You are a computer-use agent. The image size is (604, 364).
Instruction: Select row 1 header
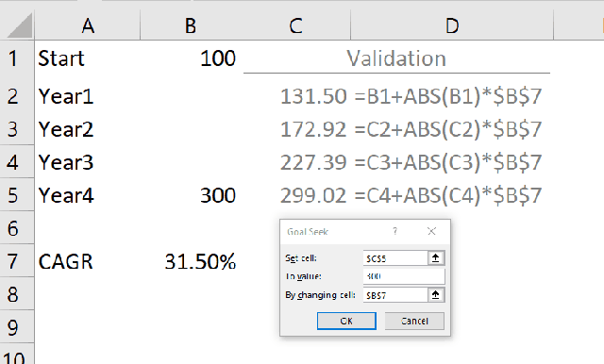point(17,58)
